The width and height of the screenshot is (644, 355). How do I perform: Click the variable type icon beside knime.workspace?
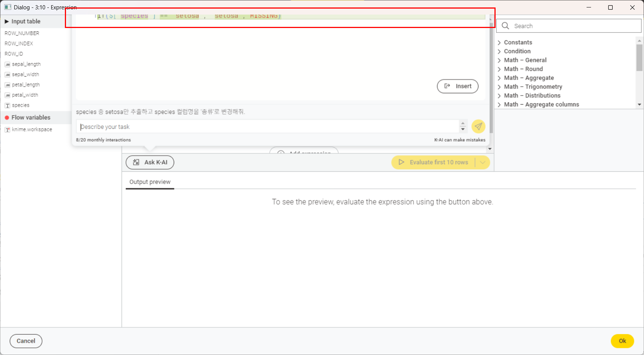point(7,130)
